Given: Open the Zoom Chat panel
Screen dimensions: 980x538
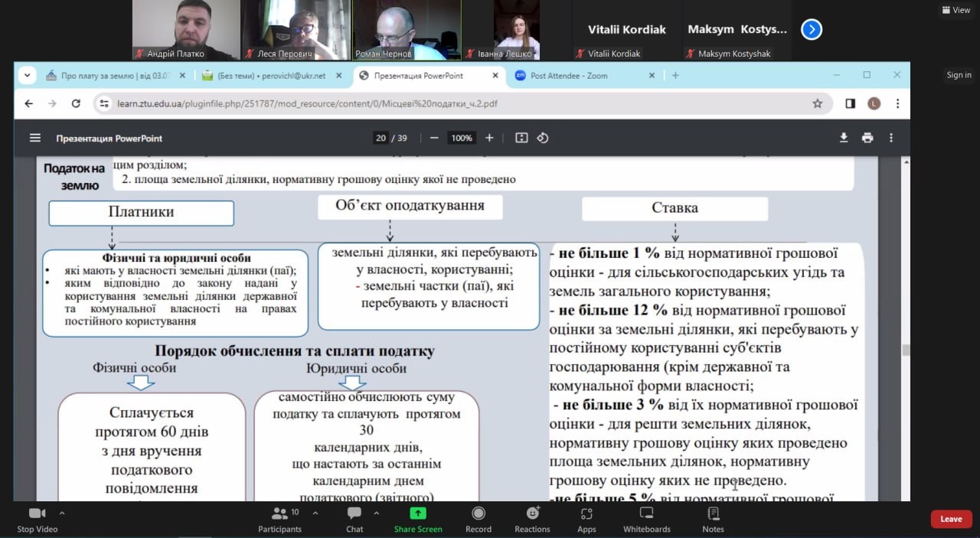Looking at the screenshot, I should point(354,518).
